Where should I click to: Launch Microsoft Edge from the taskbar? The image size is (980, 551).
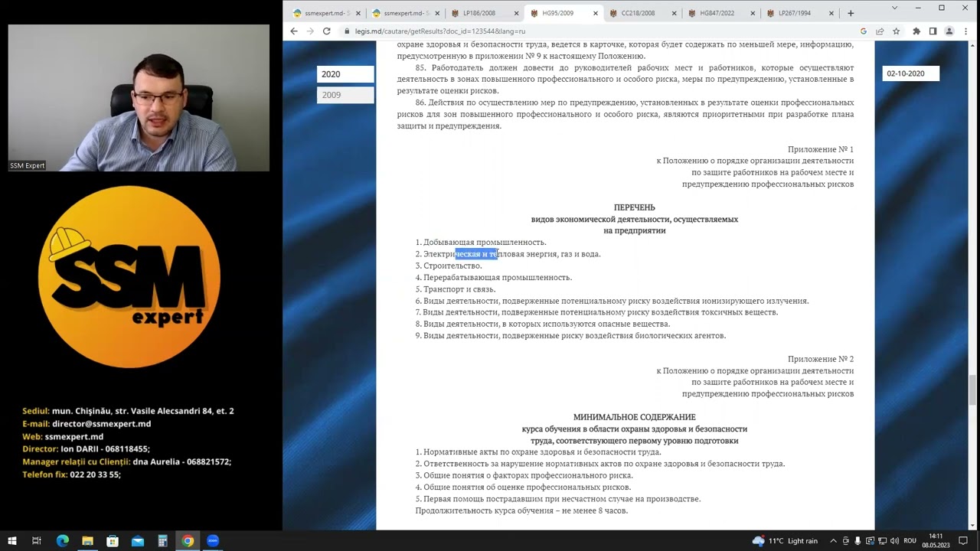63,541
